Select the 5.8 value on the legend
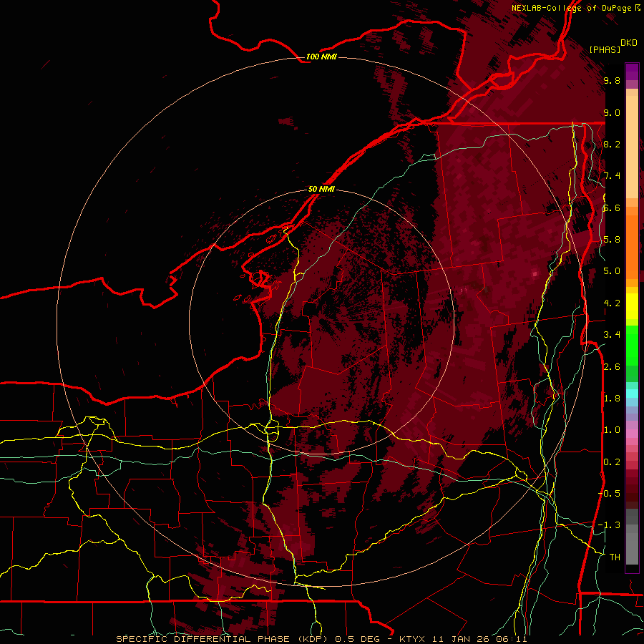 point(612,240)
